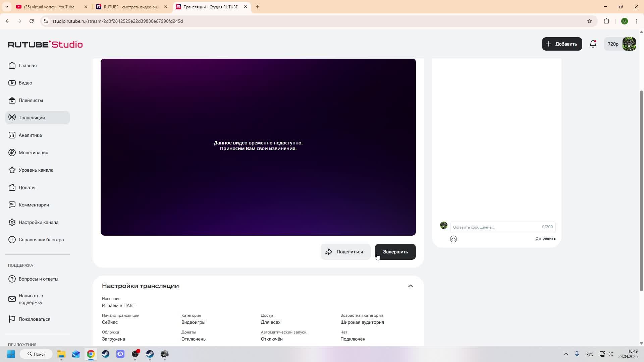Collapse Настройки трансляции section
Image resolution: width=644 pixels, height=362 pixels.
point(410,286)
